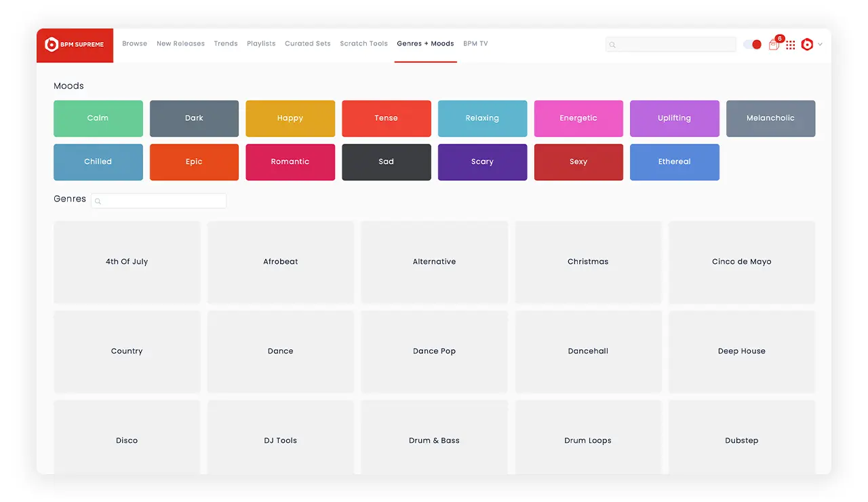Pick the purple Scary mood tile
The image size is (868, 502).
pos(482,162)
